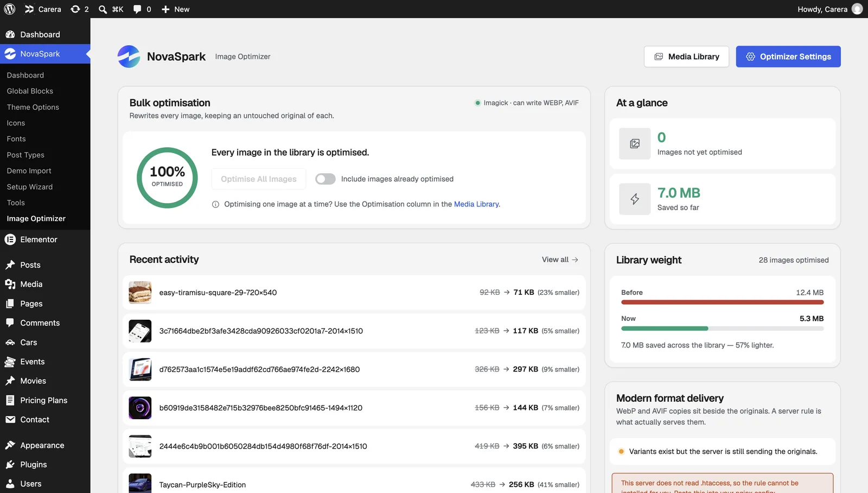This screenshot has width=868, height=493.
Task: Click the lightning bolt Saved so far icon
Action: click(635, 199)
